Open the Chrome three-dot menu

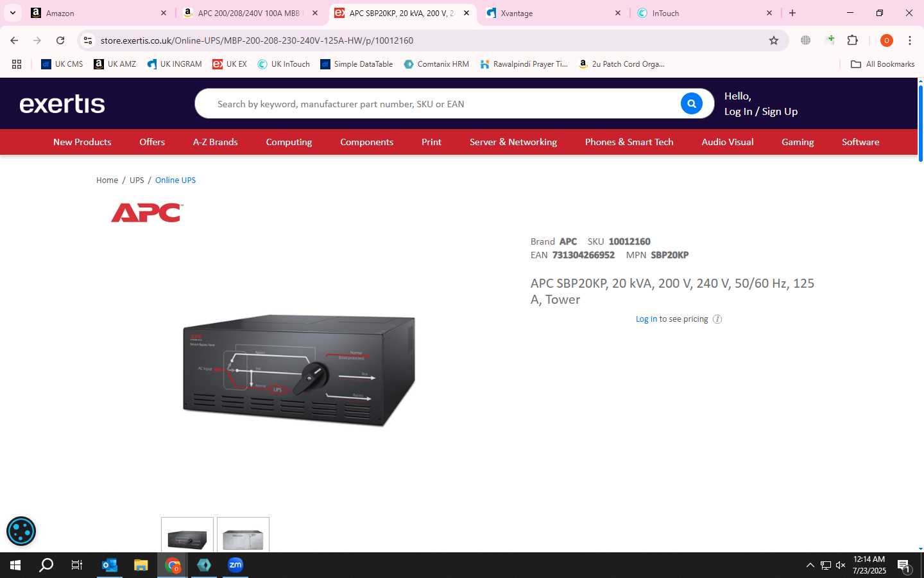pyautogui.click(x=909, y=40)
